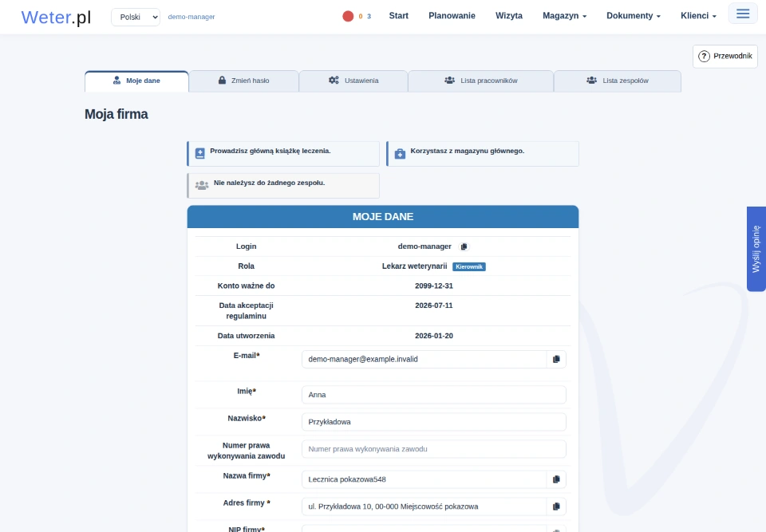Click the orange 0 notification counter
766x532 pixels.
[361, 16]
